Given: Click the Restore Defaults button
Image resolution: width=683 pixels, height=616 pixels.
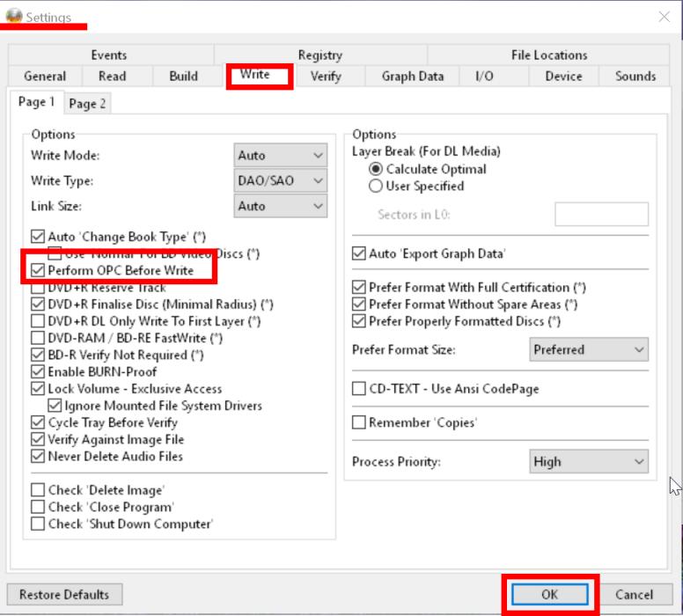Looking at the screenshot, I should 64,595.
